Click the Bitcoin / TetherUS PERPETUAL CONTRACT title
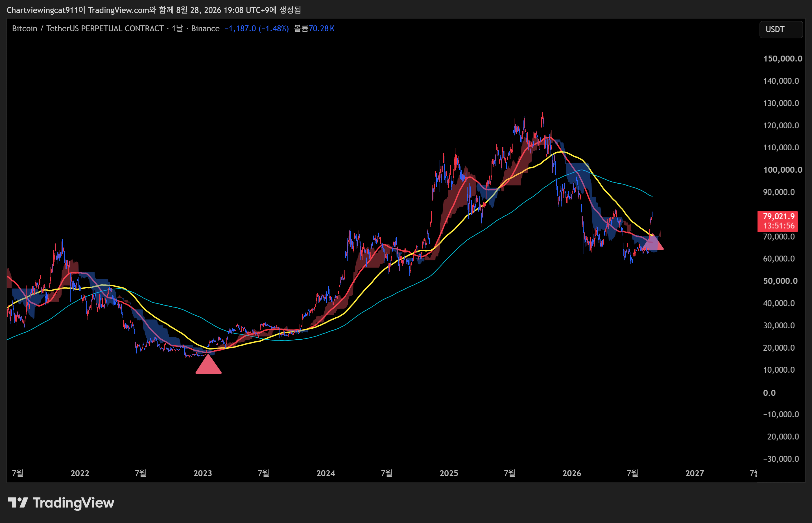 click(x=88, y=28)
